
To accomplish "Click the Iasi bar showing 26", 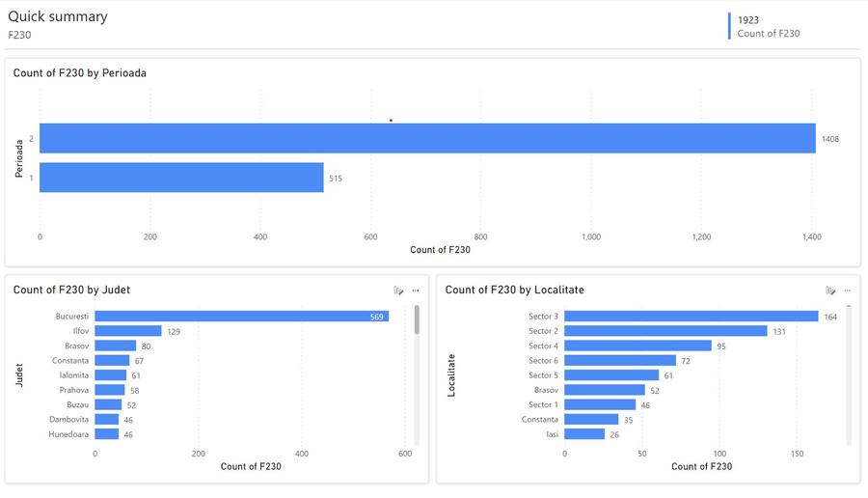I will 584,433.
